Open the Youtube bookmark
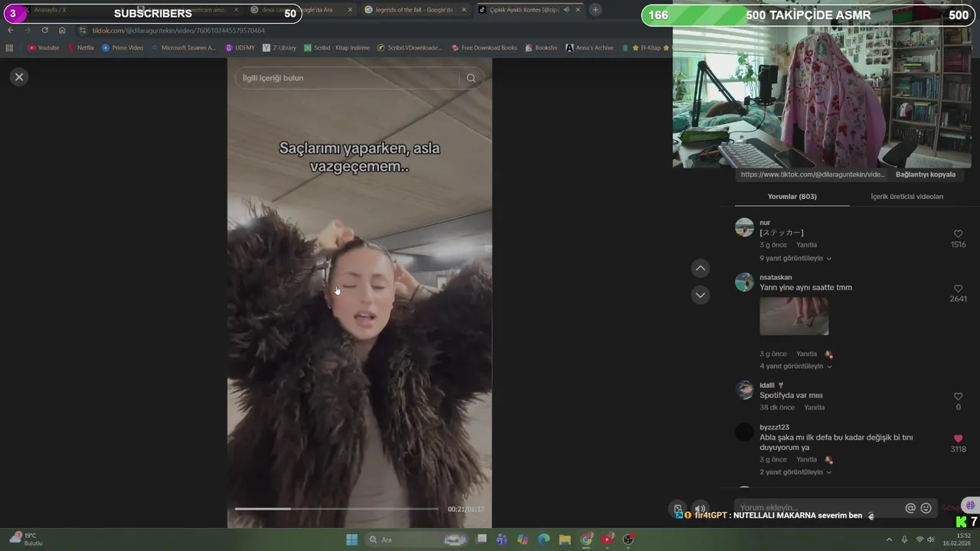The height and width of the screenshot is (551, 980). [43, 47]
